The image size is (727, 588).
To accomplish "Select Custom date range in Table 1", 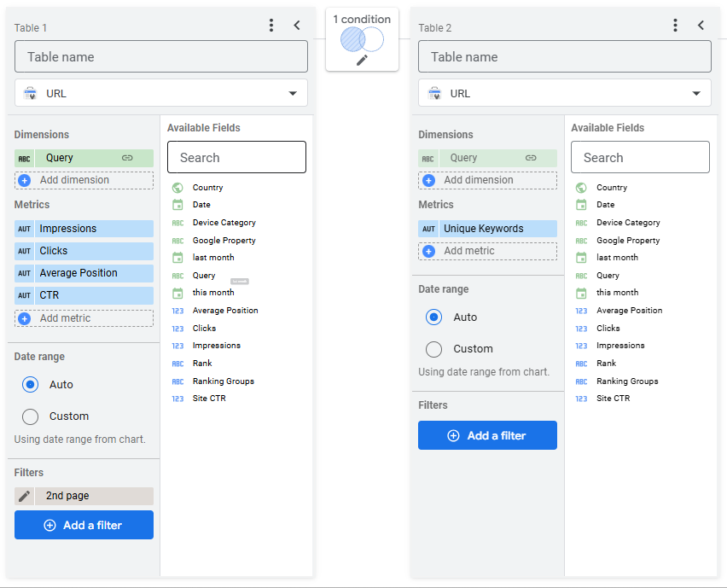I will (x=31, y=416).
